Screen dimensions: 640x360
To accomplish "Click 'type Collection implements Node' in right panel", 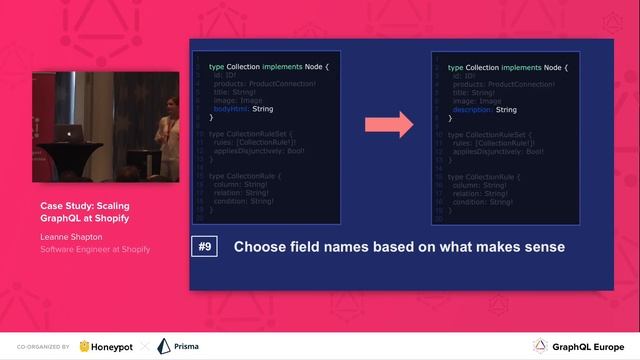I will (508, 68).
